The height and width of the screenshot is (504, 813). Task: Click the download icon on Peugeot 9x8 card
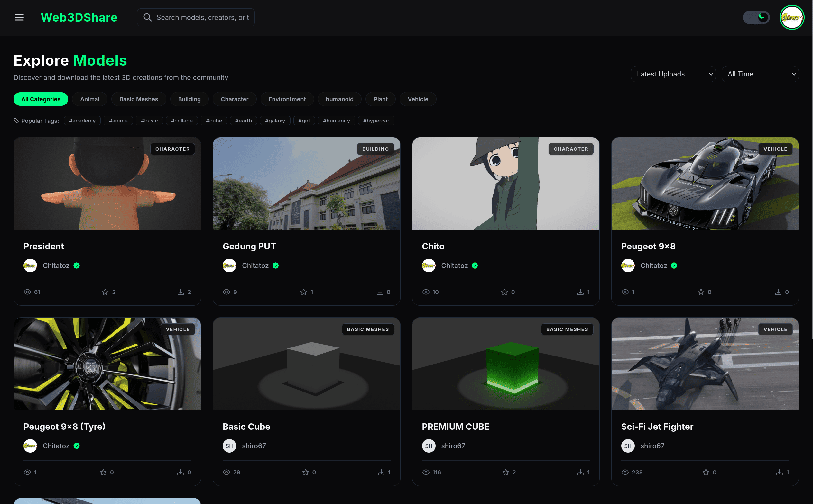coord(778,292)
